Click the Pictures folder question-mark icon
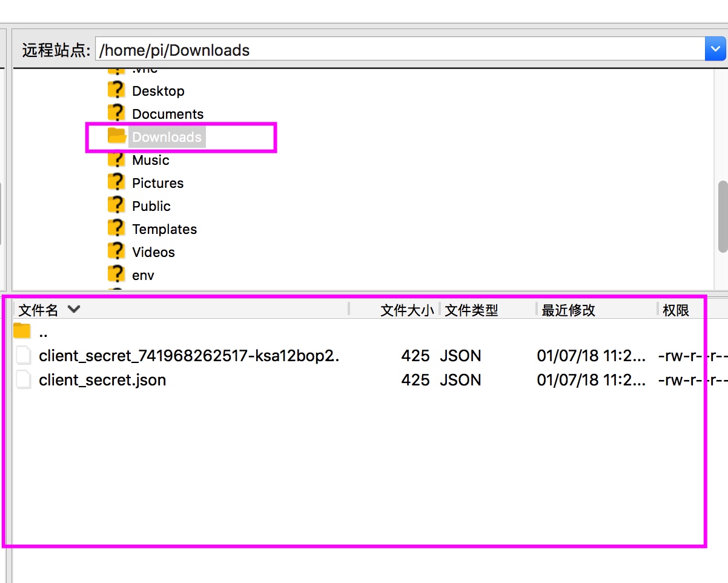 point(116,182)
